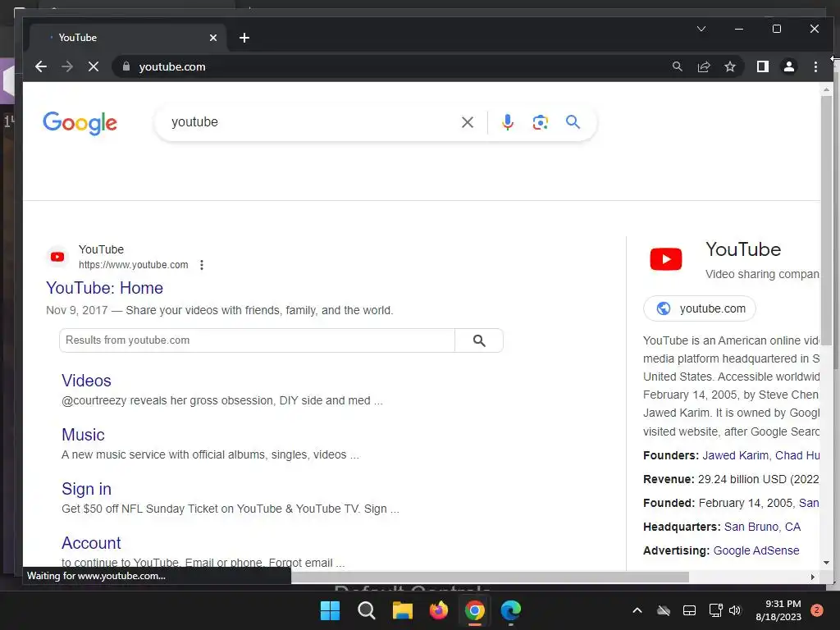840x630 pixels.
Task: Open the tab search chevron
Action: click(x=701, y=29)
